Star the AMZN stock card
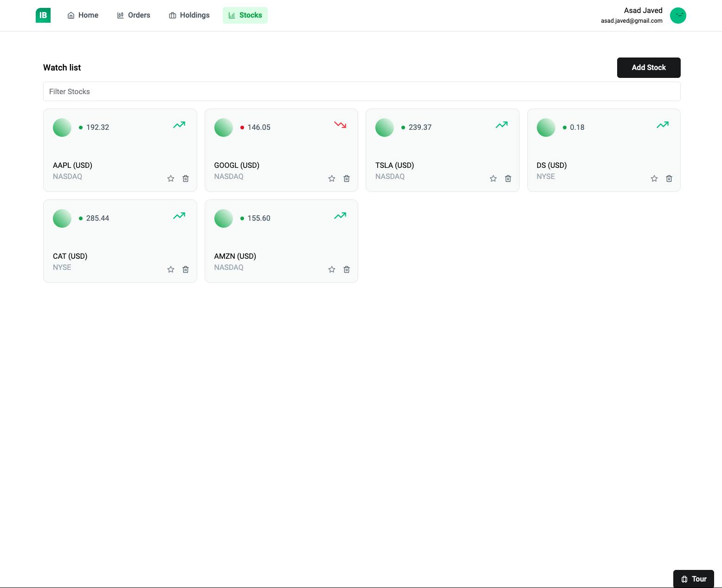The image size is (722, 588). [332, 269]
